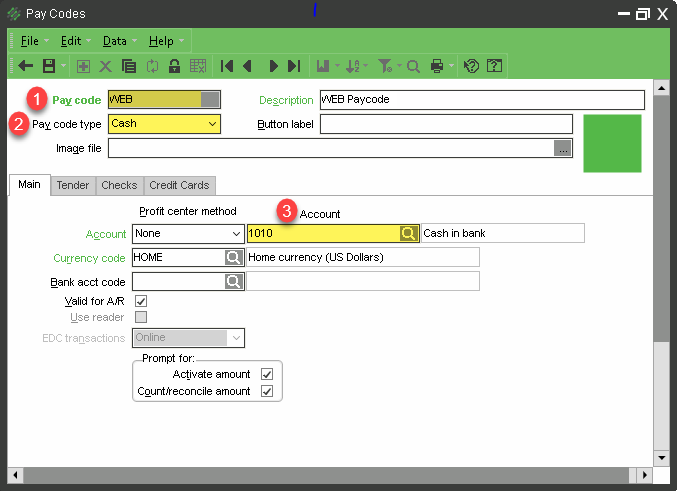Switch to the Main tab
Viewport: 677px width, 491px height.
(29, 185)
